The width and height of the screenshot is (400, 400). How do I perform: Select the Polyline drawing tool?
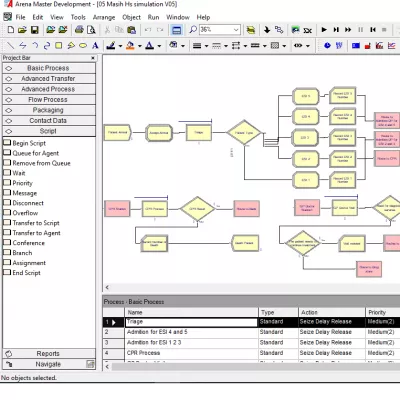[x=22, y=45]
